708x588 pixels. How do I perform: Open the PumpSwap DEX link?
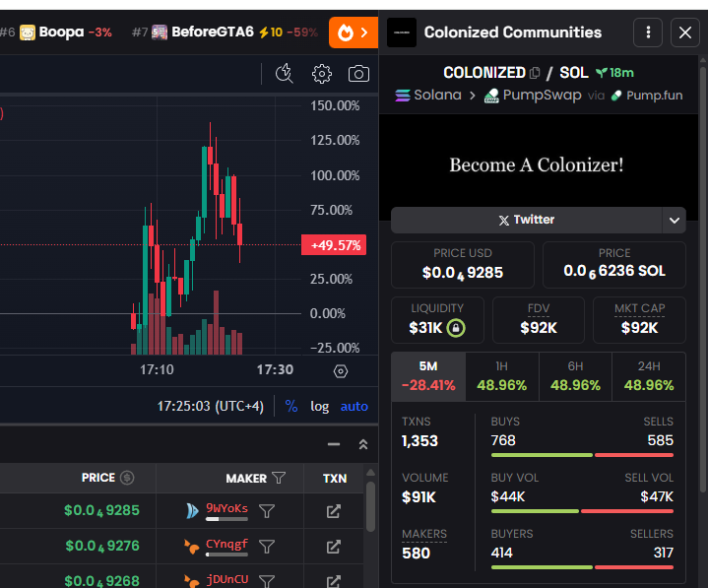coord(533,96)
